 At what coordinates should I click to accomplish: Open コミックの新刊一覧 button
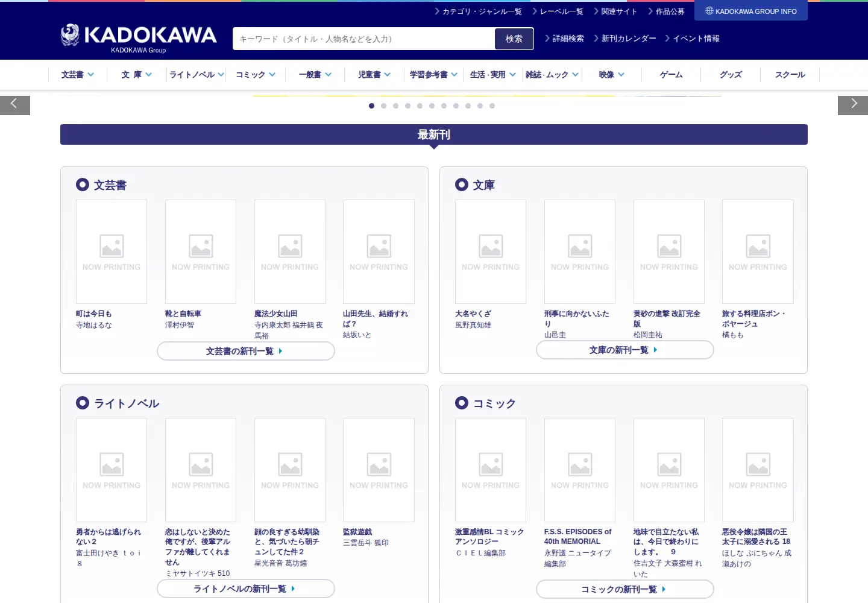point(625,589)
